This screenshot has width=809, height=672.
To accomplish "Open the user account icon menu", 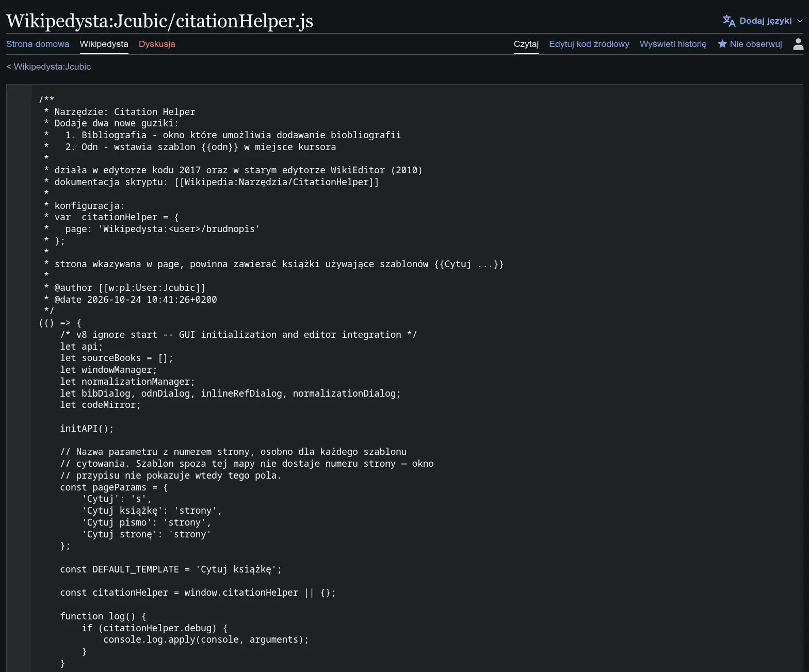I will coord(798,44).
